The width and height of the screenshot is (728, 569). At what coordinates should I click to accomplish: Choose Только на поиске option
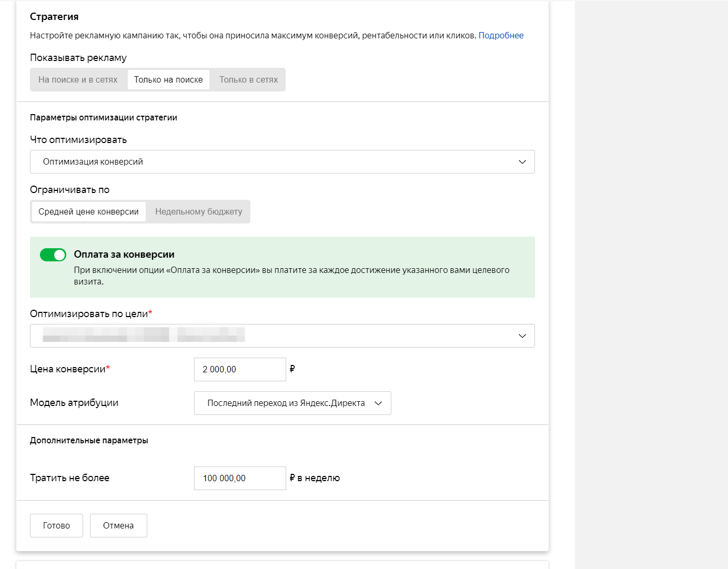(168, 80)
